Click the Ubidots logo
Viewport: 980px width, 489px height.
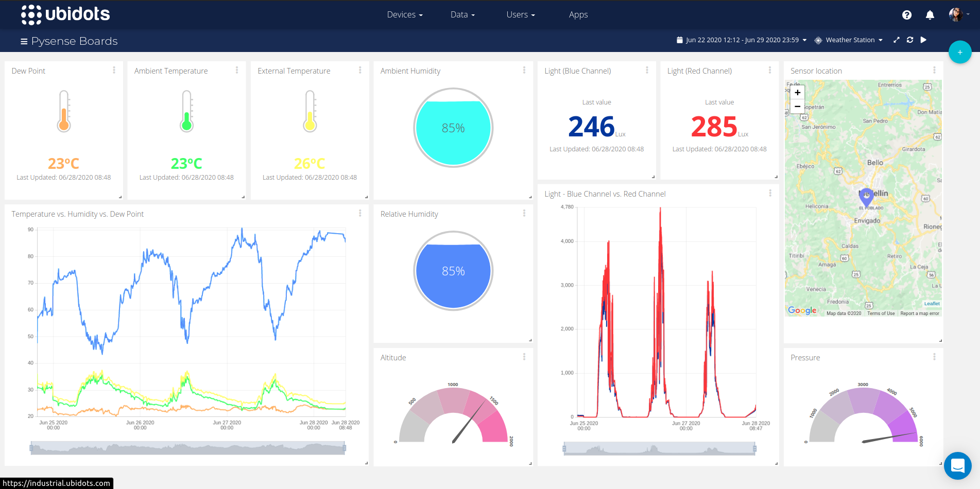[x=65, y=14]
